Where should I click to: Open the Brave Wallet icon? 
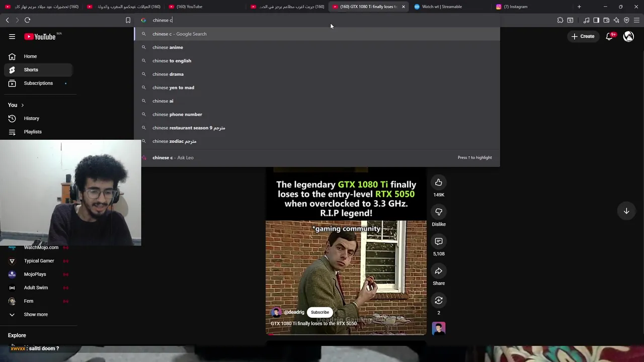pos(606,20)
